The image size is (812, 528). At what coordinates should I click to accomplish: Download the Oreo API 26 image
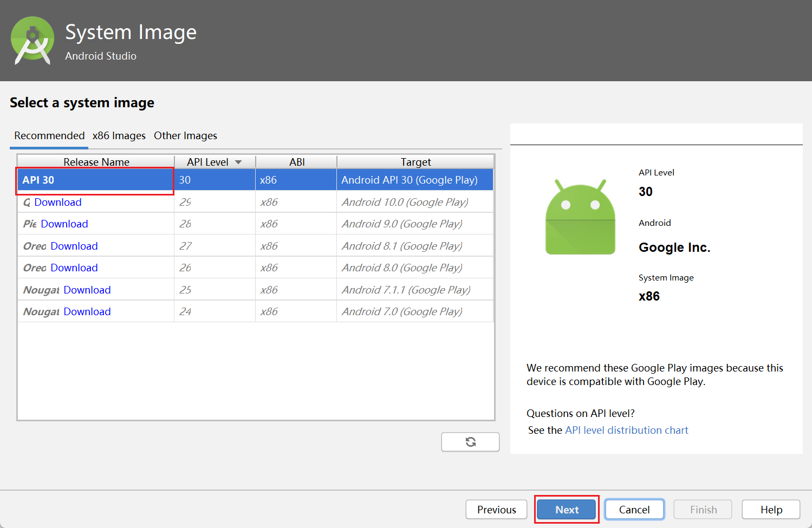tap(74, 268)
